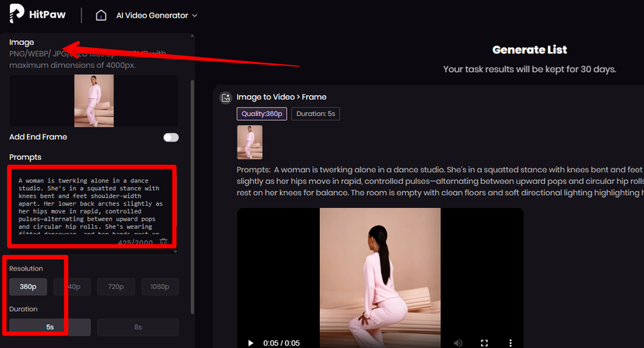Click the 0:05 / 0:05 time display
The width and height of the screenshot is (644, 348).
(281, 343)
